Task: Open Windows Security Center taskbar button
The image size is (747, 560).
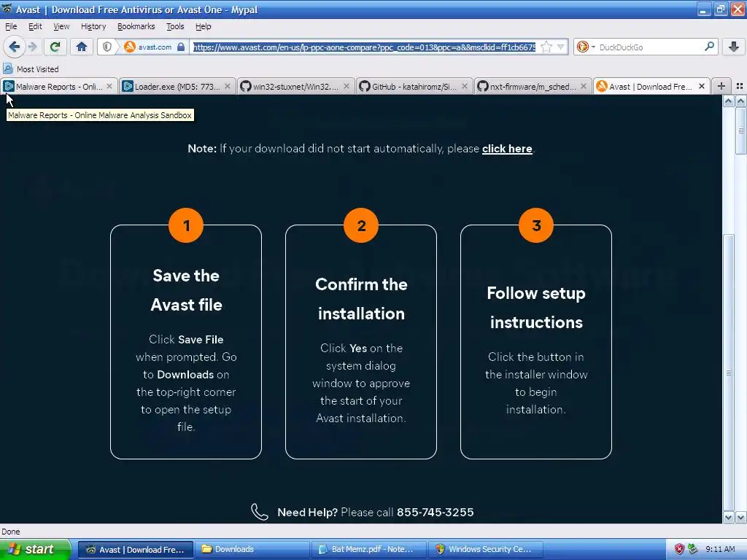Action: [x=485, y=550]
